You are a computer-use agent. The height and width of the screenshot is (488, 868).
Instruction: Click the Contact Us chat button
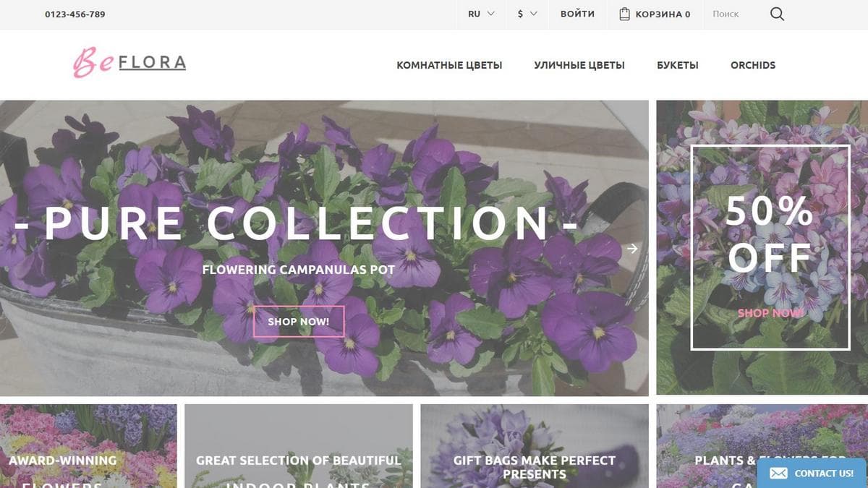tap(812, 474)
